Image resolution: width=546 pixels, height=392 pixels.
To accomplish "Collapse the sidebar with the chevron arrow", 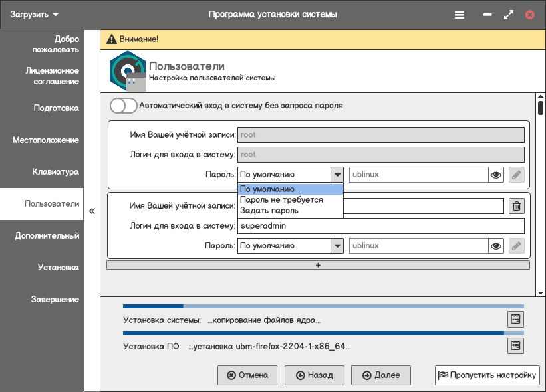I will [92, 211].
